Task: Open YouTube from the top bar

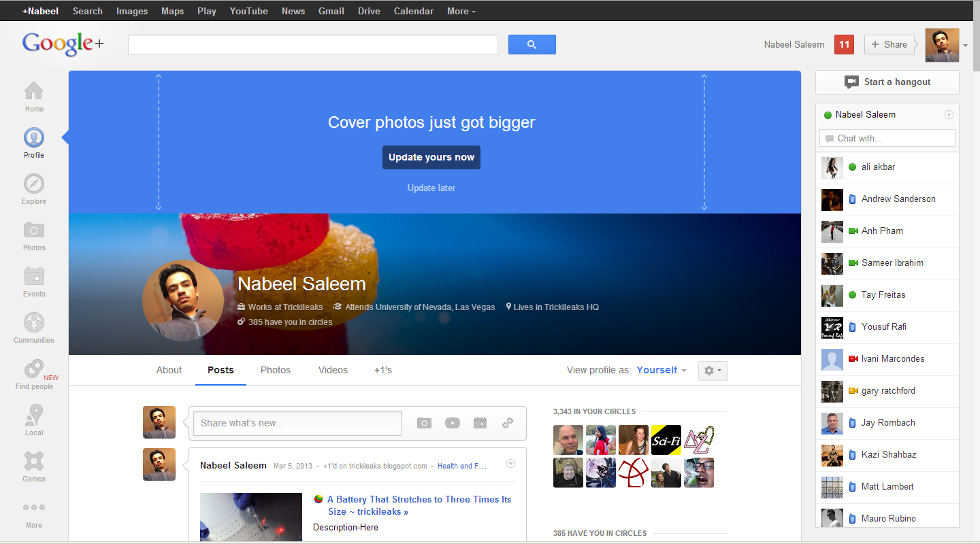Action: 249,11
